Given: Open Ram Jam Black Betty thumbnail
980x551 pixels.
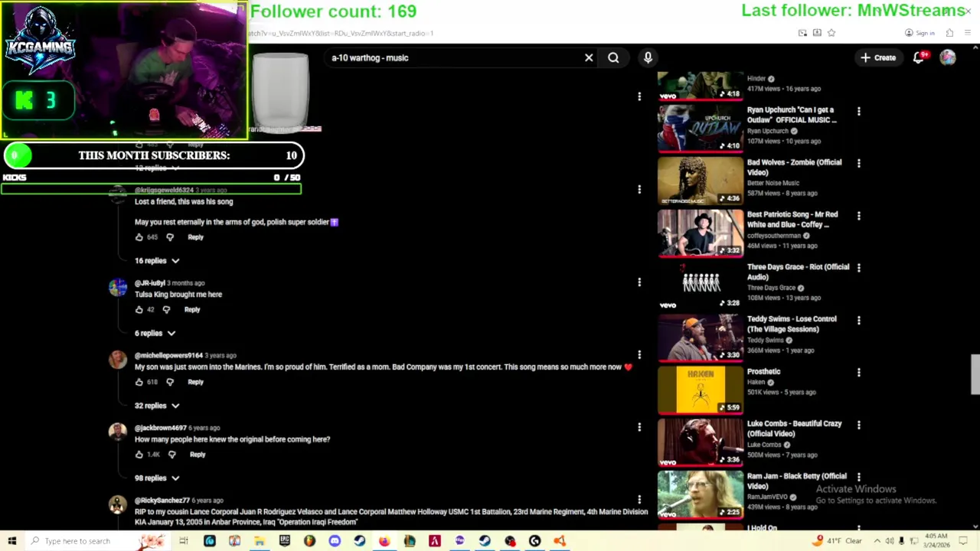Looking at the screenshot, I should click(700, 494).
